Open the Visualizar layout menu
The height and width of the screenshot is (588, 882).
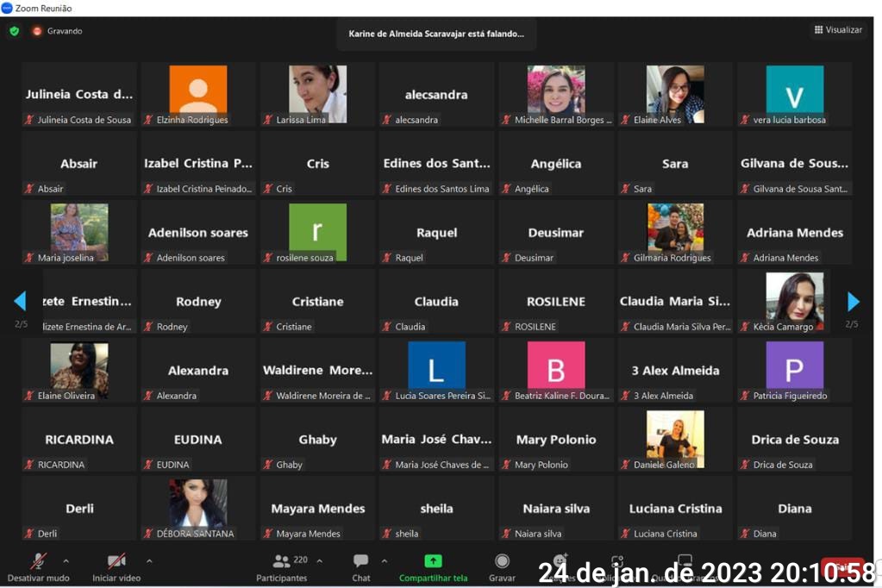(837, 30)
